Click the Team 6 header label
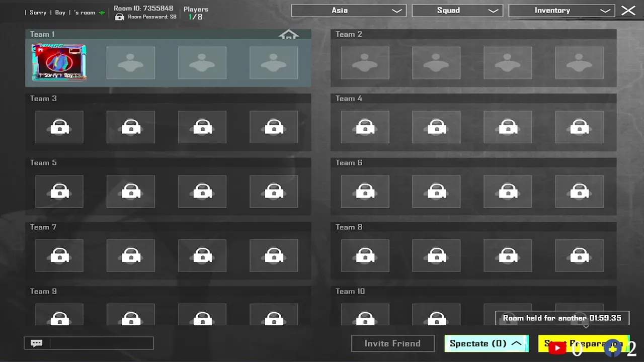 (349, 163)
